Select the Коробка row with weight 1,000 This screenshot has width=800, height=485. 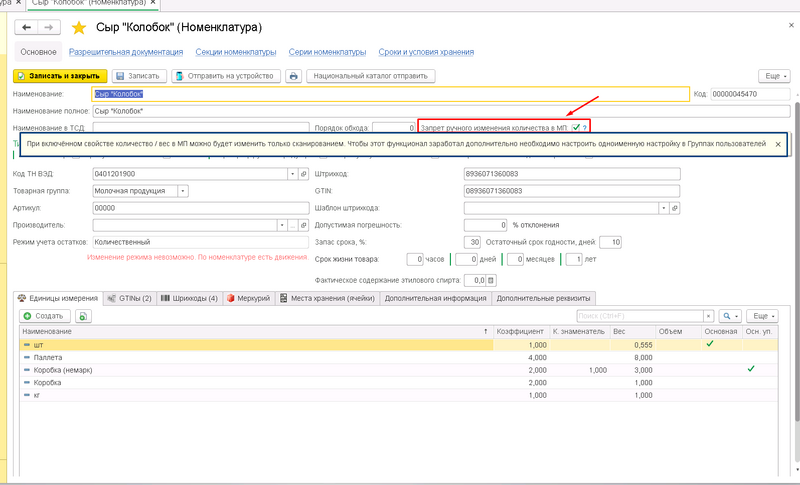(399, 382)
